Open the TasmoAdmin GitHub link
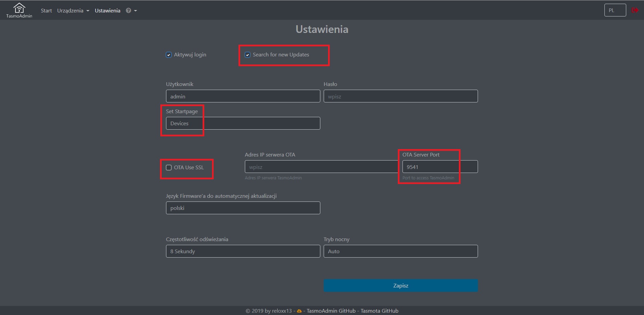This screenshot has height=315, width=644. coord(331,311)
